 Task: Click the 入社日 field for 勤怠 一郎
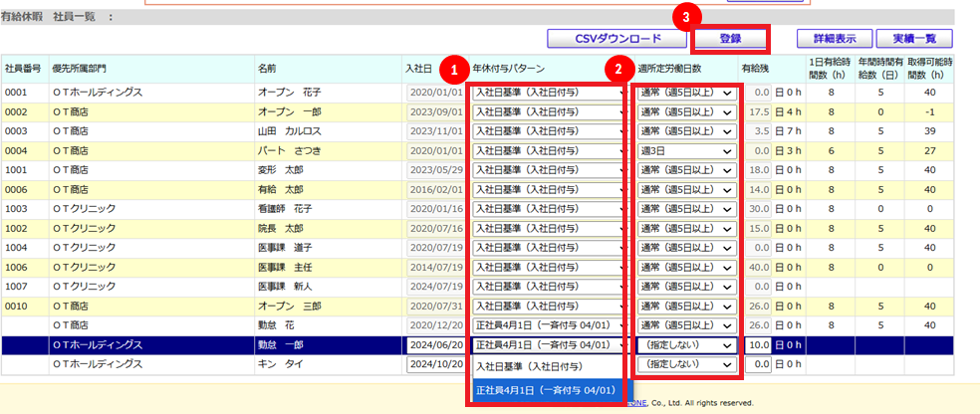tap(435, 344)
